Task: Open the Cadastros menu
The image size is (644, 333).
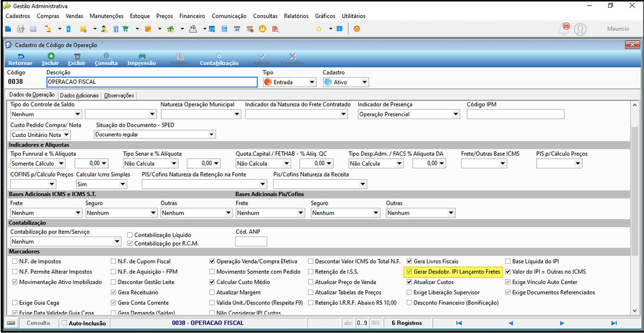Action: click(18, 16)
